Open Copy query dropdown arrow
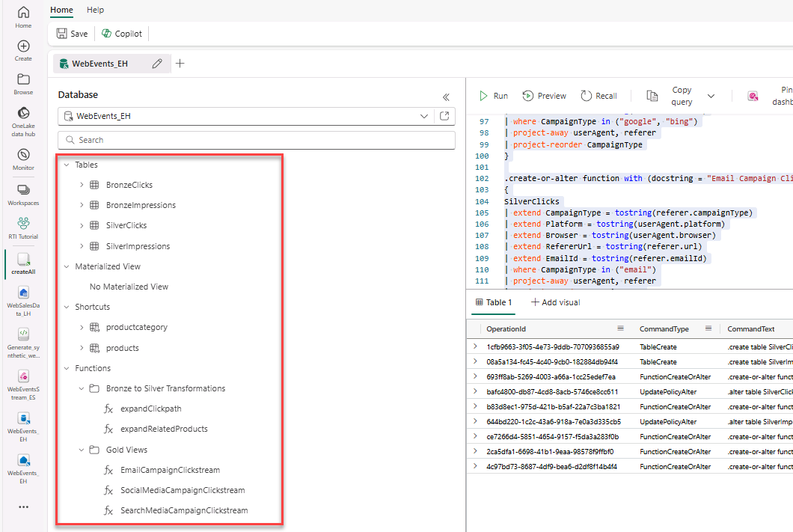The height and width of the screenshot is (532, 793). (x=711, y=96)
